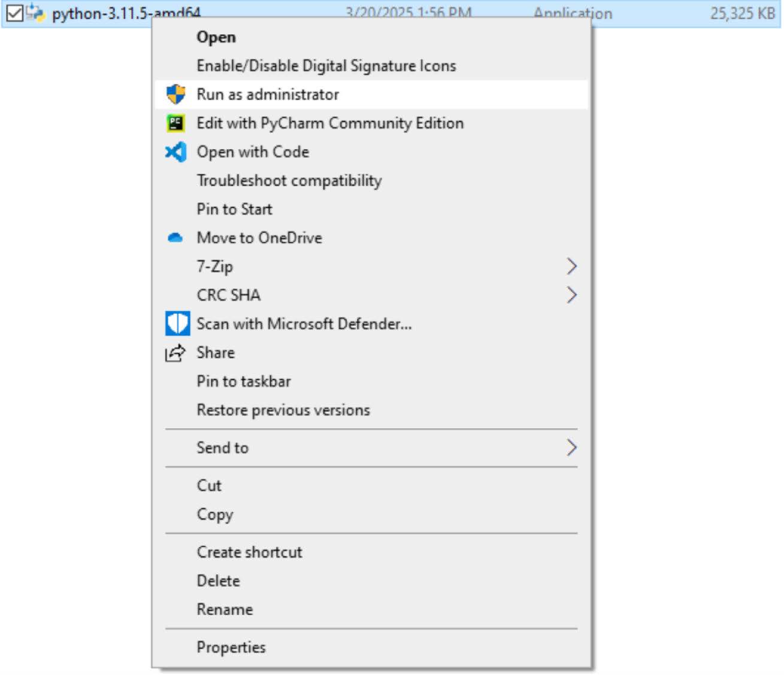Expand the 7-Zip submenu arrow

click(x=571, y=267)
